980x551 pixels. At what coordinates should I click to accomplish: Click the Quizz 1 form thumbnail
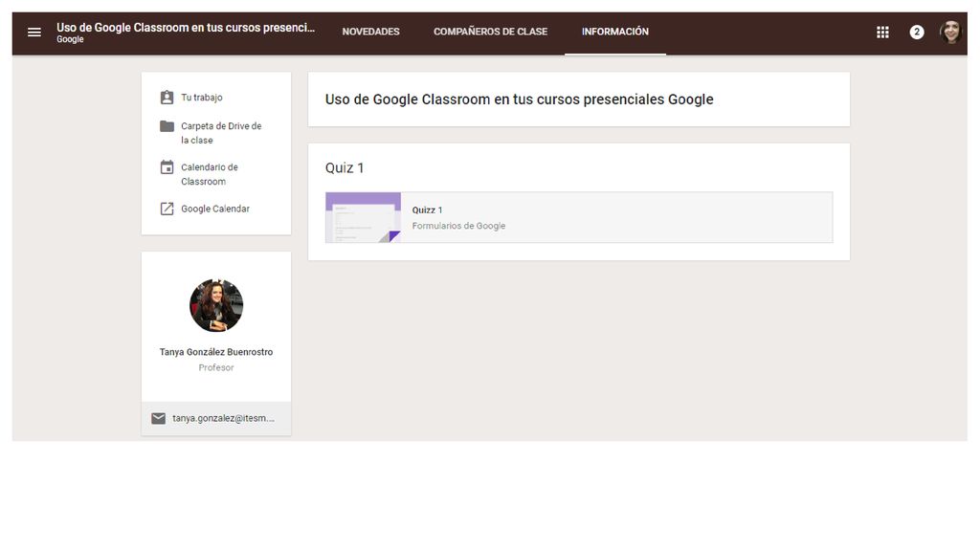tap(363, 217)
